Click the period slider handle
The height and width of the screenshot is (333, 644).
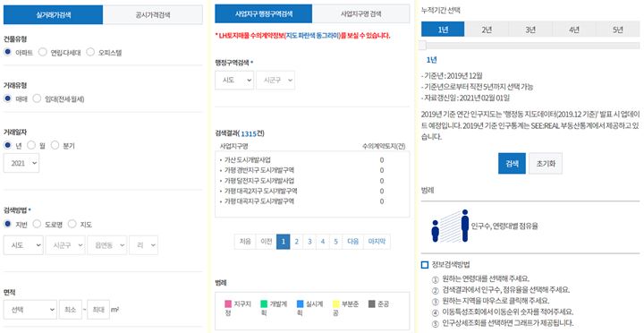[422, 46]
